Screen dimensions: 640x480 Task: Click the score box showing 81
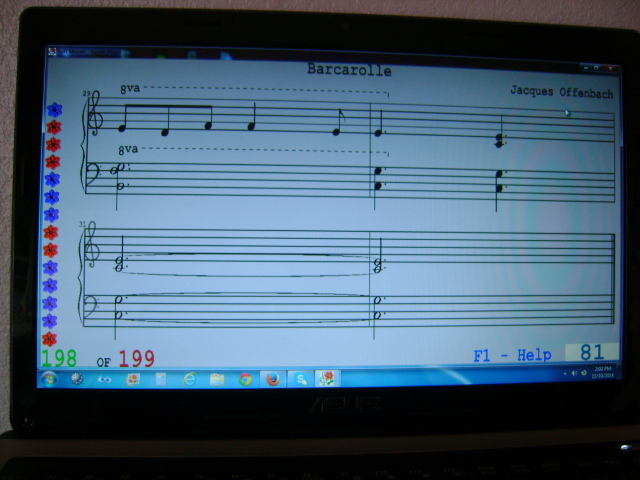pos(592,352)
